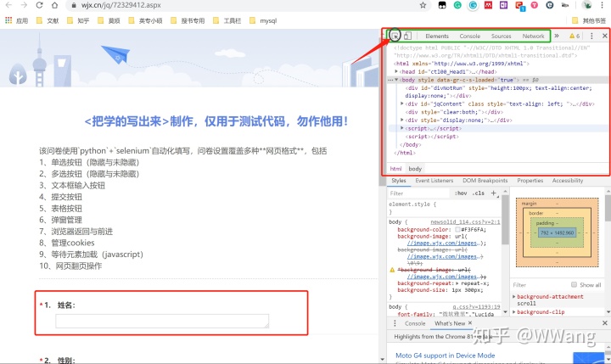Expand the collapsed script node
The width and height of the screenshot is (611, 364).
pos(402,128)
